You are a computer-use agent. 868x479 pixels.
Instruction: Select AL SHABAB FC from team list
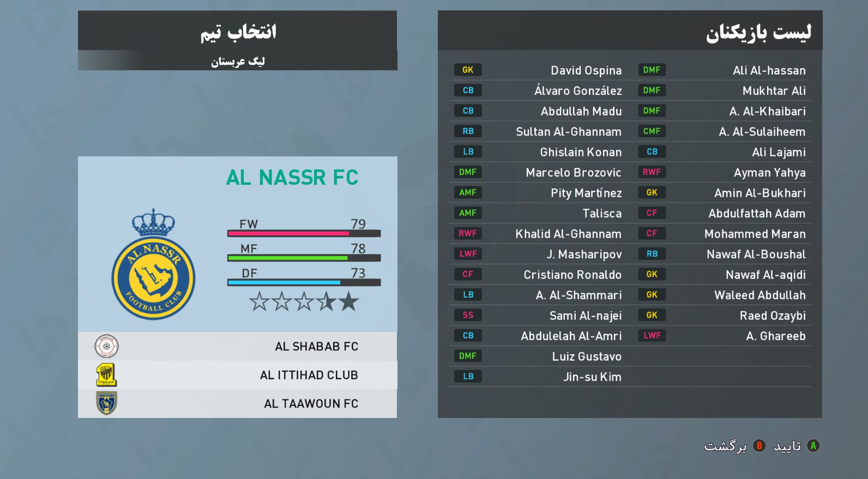[316, 347]
